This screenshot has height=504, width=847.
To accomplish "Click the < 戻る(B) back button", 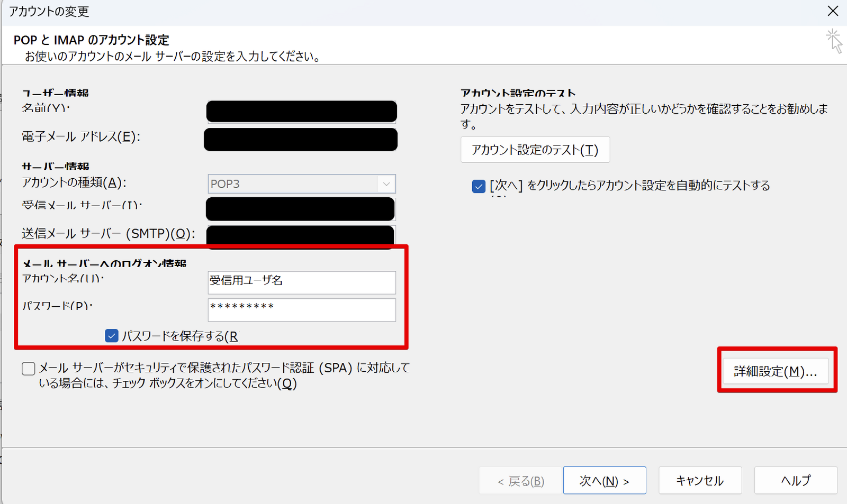I will coord(520,481).
